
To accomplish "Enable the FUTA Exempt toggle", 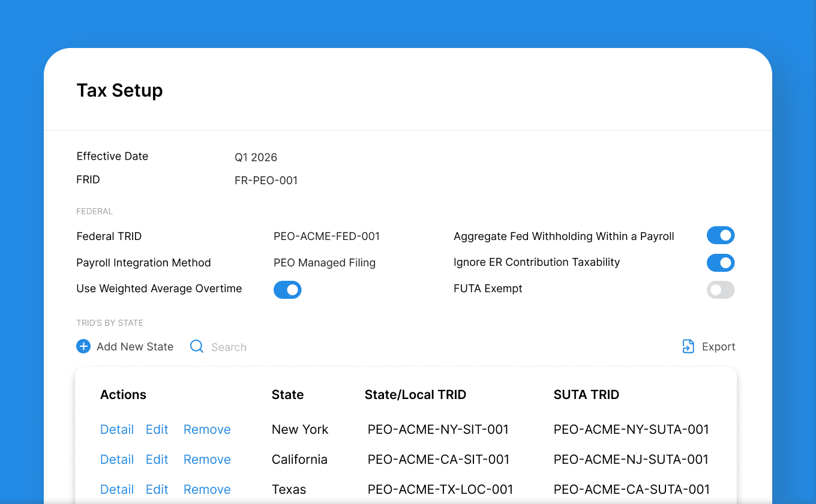I will tap(721, 290).
